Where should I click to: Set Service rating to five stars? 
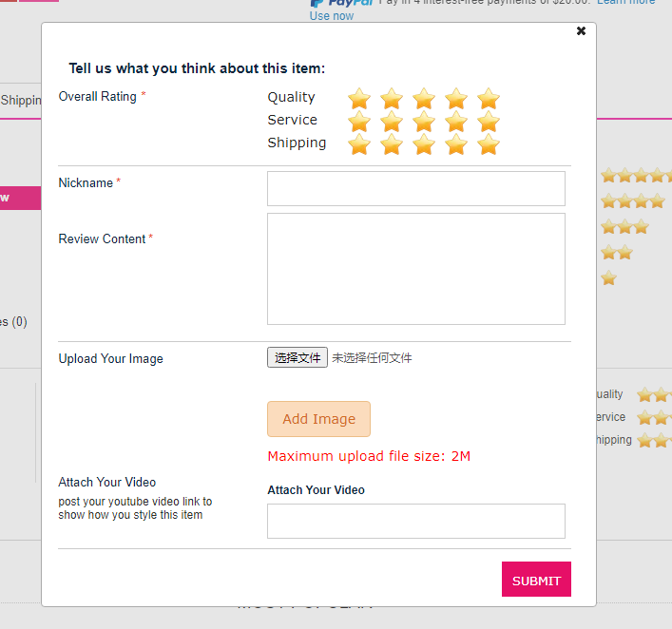point(489,122)
